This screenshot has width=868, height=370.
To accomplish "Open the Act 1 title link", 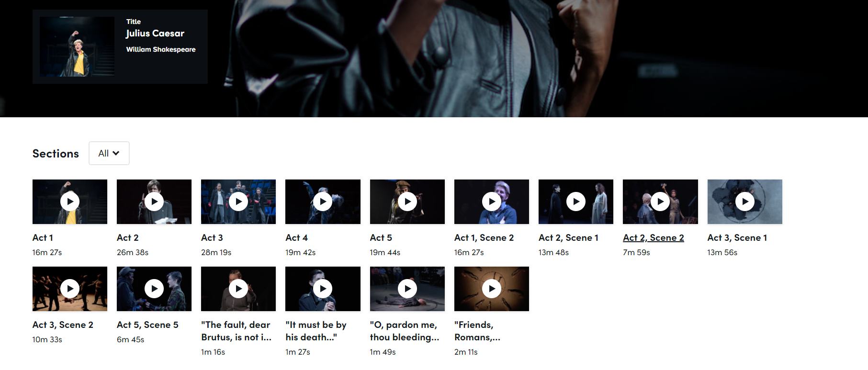I will pyautogui.click(x=43, y=237).
